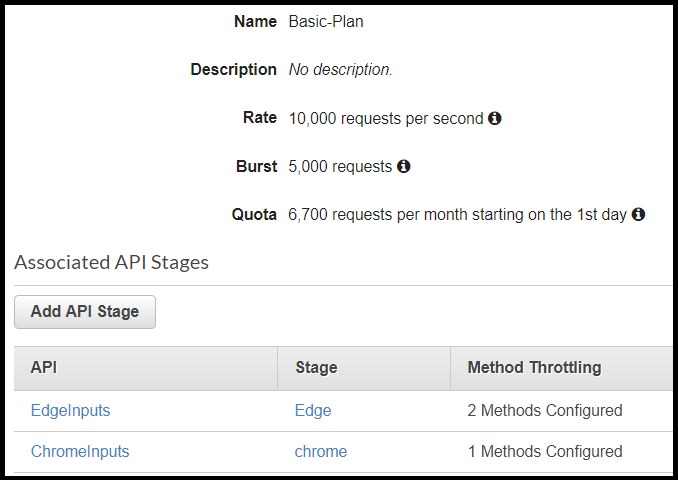
Task: Select the 1 Methods Configured cell
Action: 545,451
